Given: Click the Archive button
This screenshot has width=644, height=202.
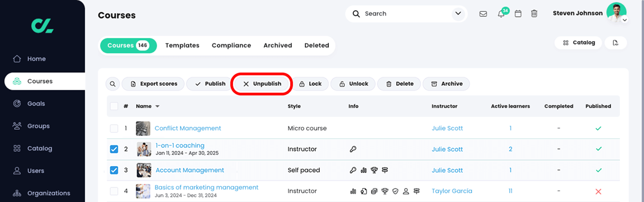Looking at the screenshot, I should coord(446,84).
